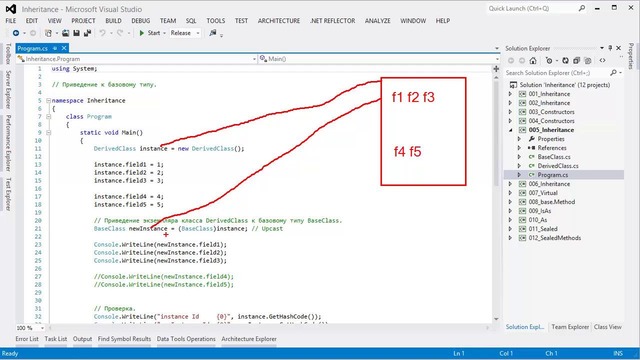Open the Output panel tab
Image resolution: width=640 pixels, height=360 pixels.
pos(82,339)
